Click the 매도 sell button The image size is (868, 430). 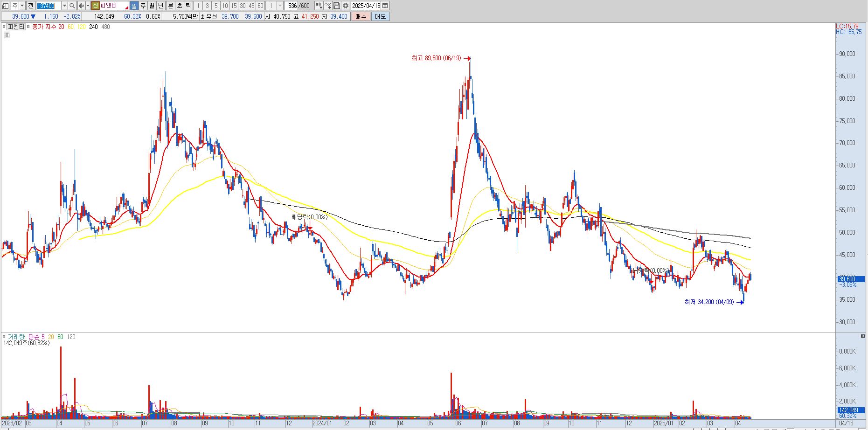(x=381, y=16)
